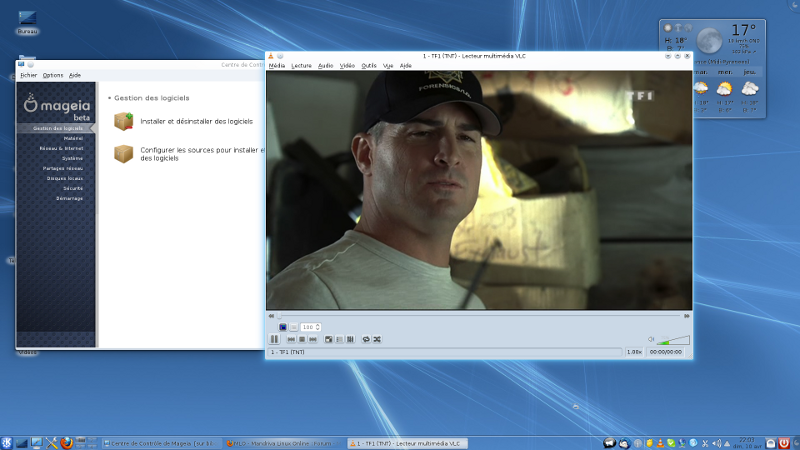Viewport: 800px width, 450px height.
Task: Open VLC Vidéo menu
Action: click(x=347, y=65)
